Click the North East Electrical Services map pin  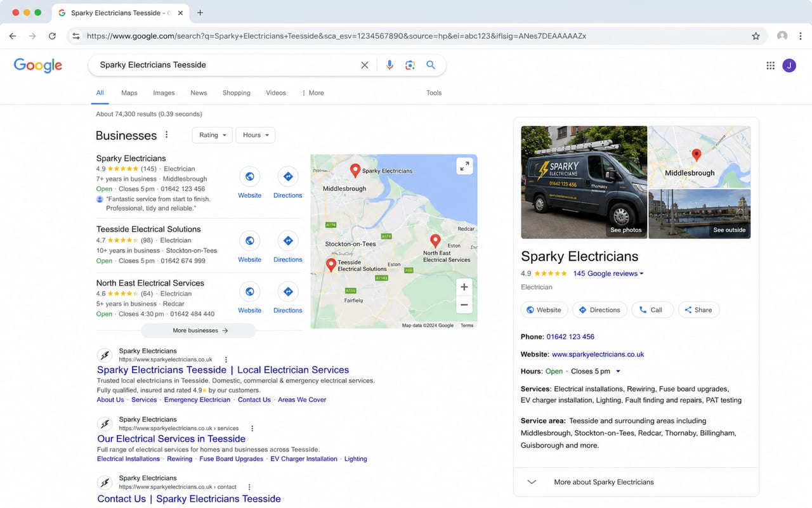(x=435, y=241)
